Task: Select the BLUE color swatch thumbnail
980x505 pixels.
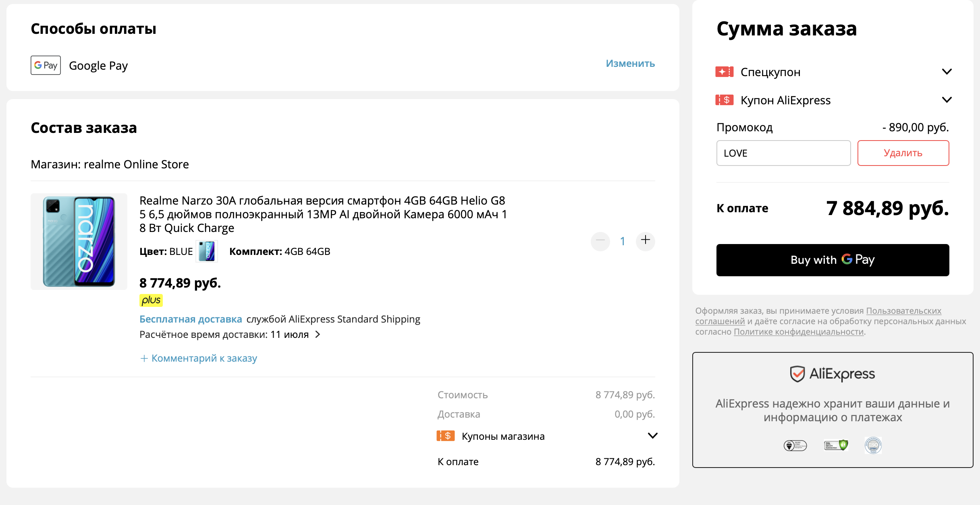Action: (x=207, y=251)
